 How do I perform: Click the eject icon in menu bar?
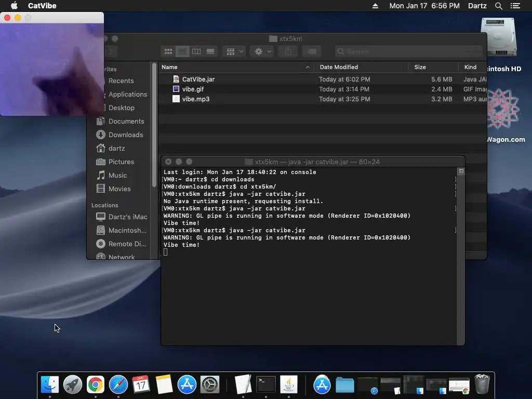pyautogui.click(x=375, y=6)
